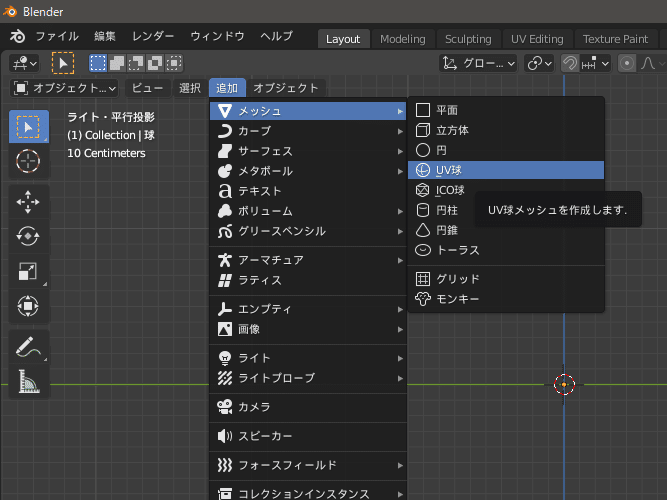667x500 pixels.
Task: Expand the エンプティ submenu
Action: tap(308, 309)
